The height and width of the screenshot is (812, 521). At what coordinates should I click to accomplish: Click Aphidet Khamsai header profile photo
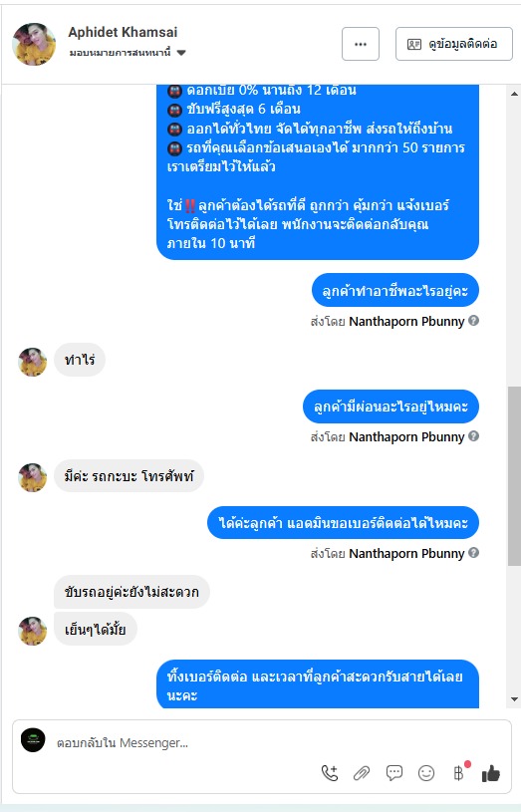click(34, 44)
